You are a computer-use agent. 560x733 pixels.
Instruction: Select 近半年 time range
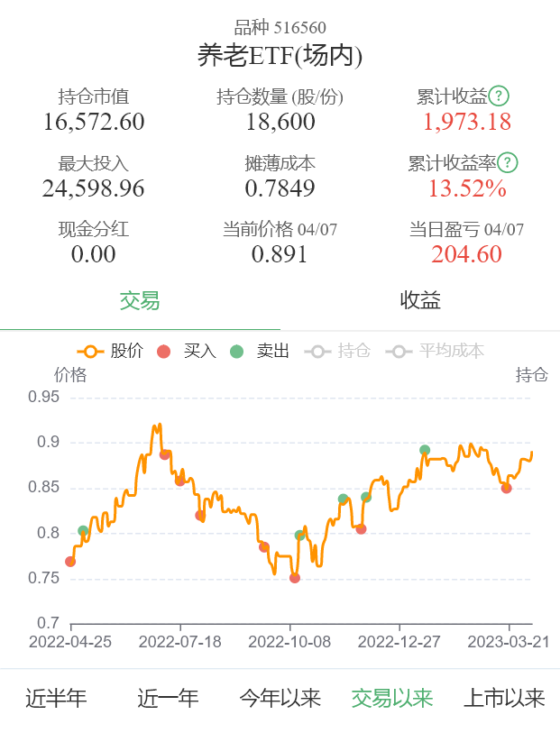pyautogui.click(x=56, y=698)
